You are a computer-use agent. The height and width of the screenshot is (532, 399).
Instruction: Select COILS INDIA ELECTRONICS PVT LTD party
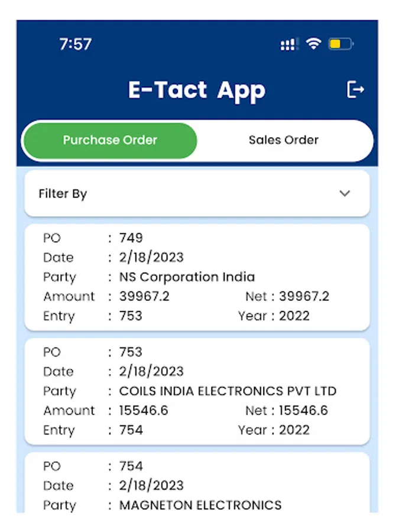[228, 391]
